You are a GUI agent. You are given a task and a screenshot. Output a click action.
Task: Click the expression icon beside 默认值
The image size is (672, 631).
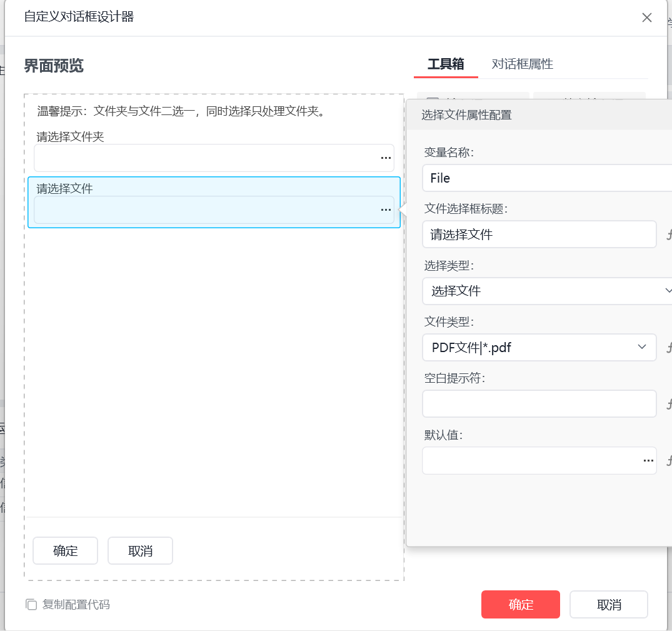(x=668, y=461)
